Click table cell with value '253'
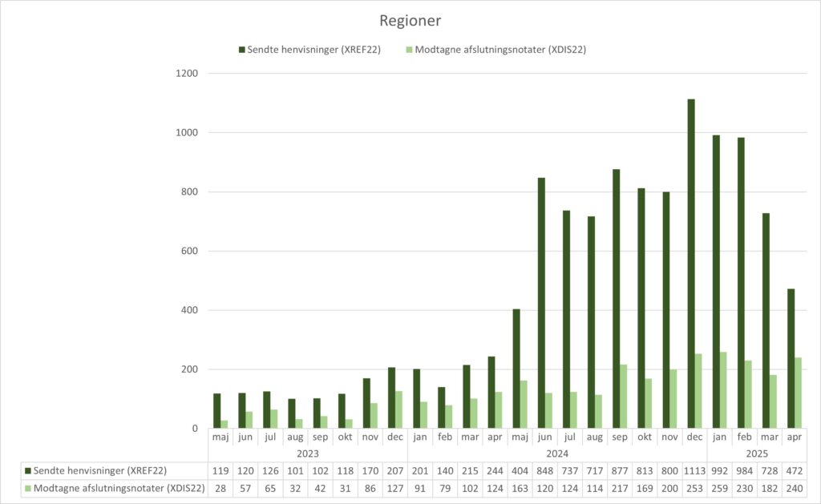821x504 pixels. click(x=694, y=488)
